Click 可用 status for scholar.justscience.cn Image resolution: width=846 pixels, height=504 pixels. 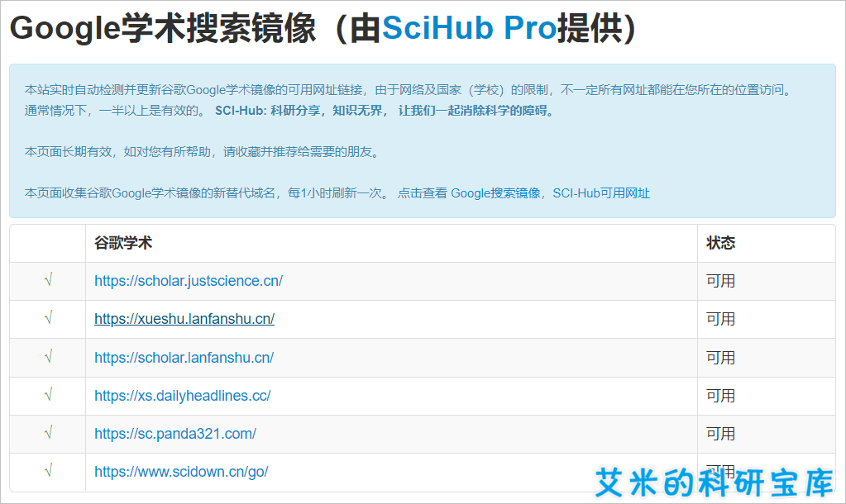tap(721, 281)
